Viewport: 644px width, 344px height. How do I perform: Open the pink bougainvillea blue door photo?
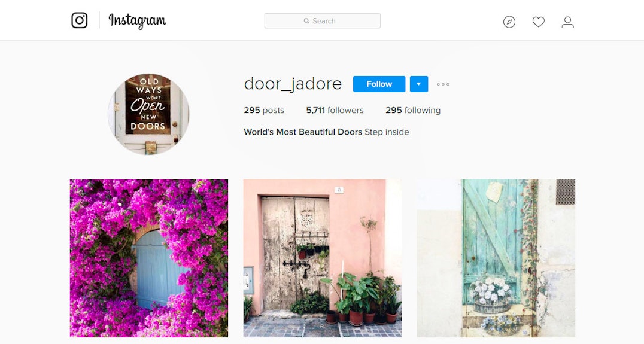pyautogui.click(x=148, y=258)
